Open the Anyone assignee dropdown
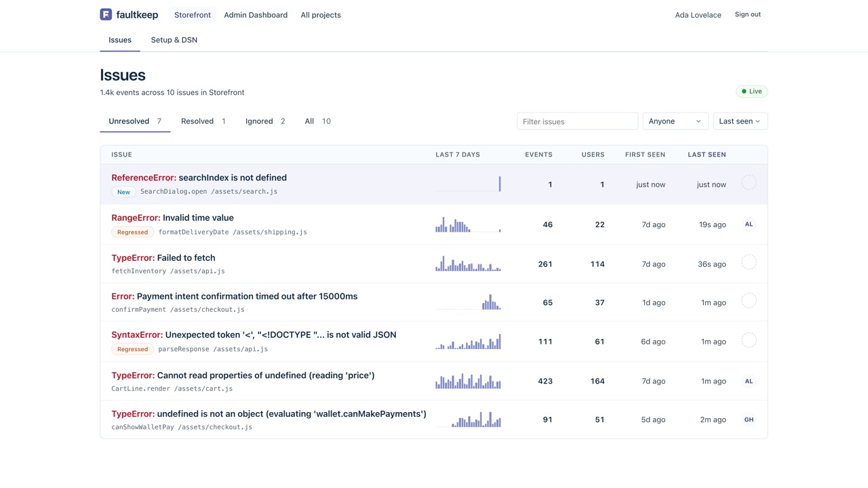Viewport: 868px width, 488px height. 675,121
